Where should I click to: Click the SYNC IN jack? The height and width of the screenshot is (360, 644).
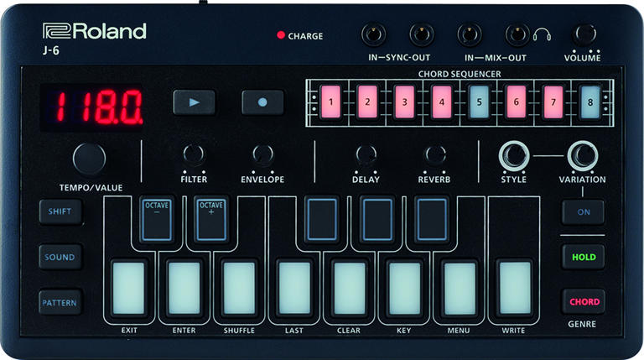tap(373, 34)
